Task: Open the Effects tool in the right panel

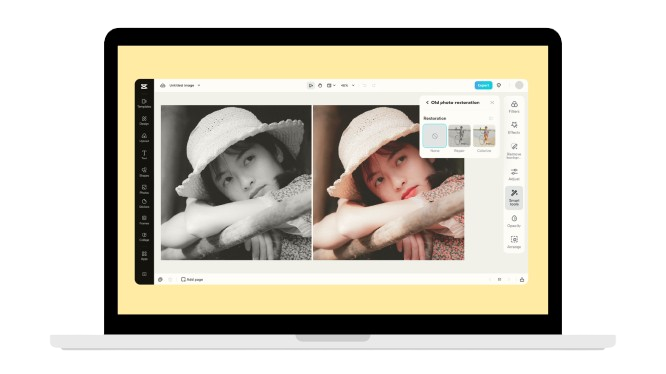Action: pyautogui.click(x=514, y=128)
